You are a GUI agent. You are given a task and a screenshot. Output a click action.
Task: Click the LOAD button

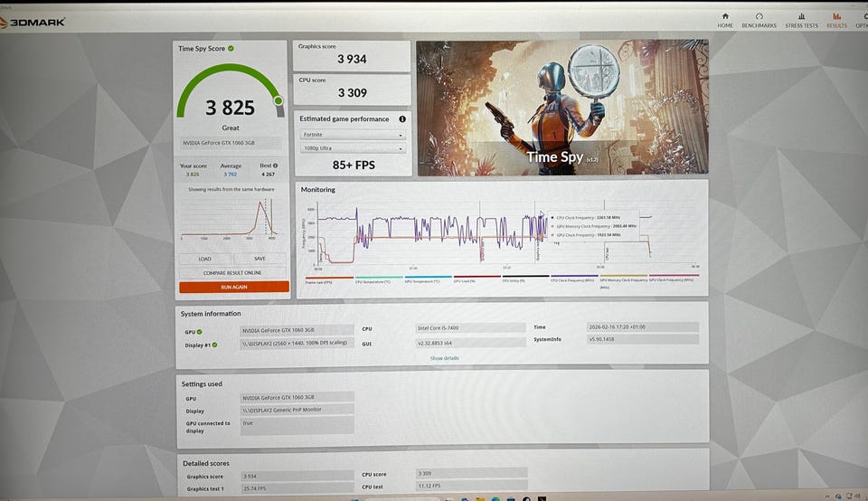coord(205,259)
